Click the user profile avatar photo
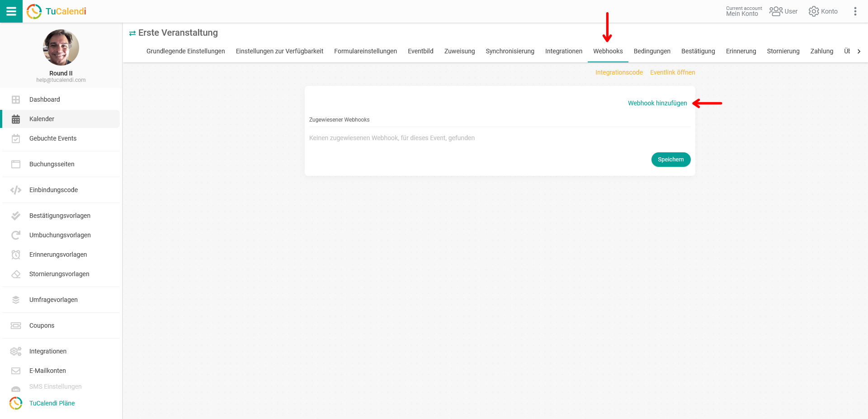The image size is (868, 419). coord(61,47)
